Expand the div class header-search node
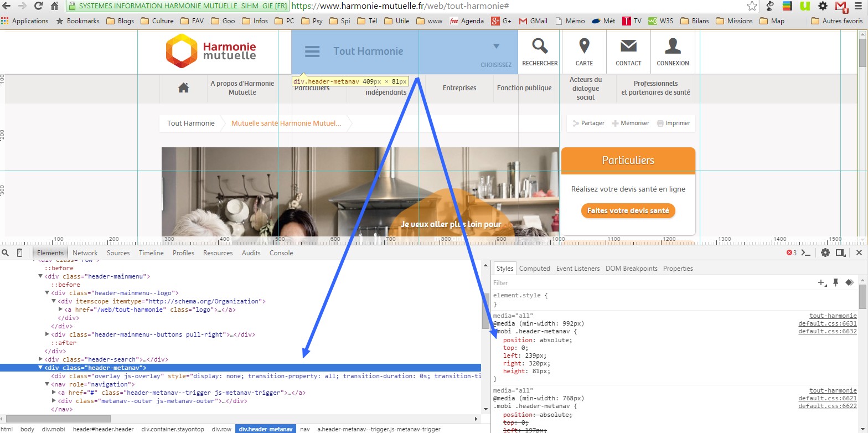Image resolution: width=868 pixels, height=433 pixels. (x=40, y=359)
